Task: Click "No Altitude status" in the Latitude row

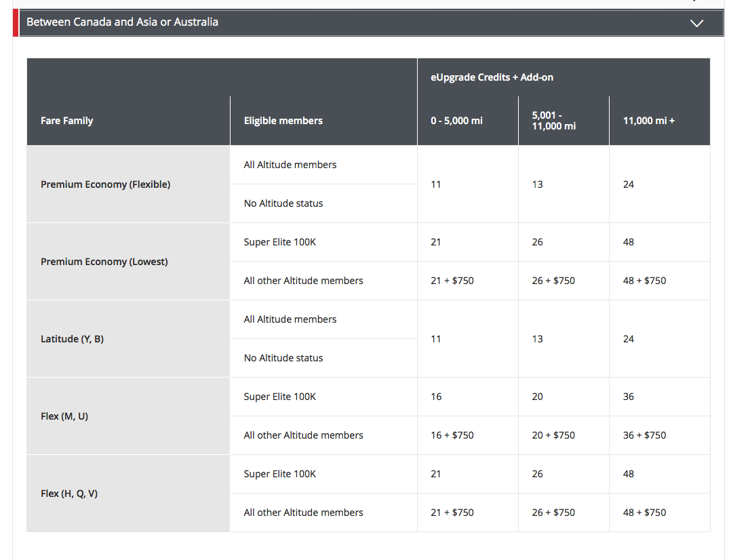Action: (283, 358)
